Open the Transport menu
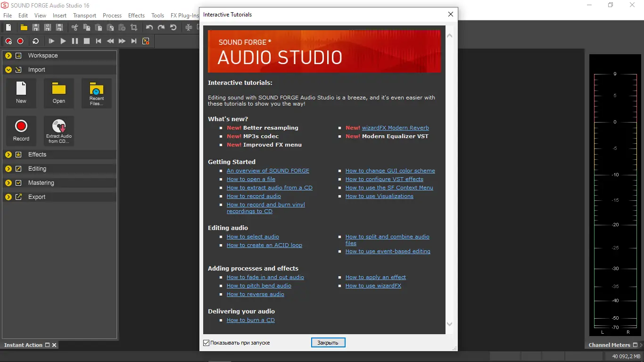 85,16
